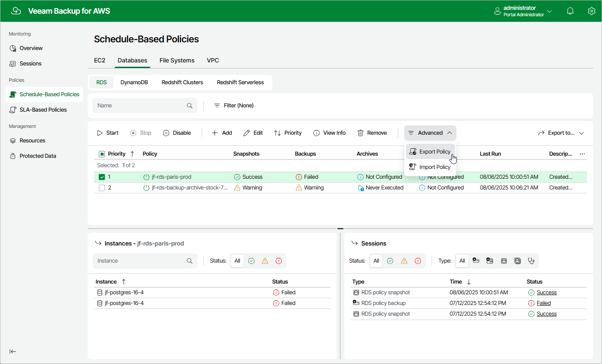The height and width of the screenshot is (364, 602).
Task: Filter session type by the backup icon
Action: click(x=476, y=261)
